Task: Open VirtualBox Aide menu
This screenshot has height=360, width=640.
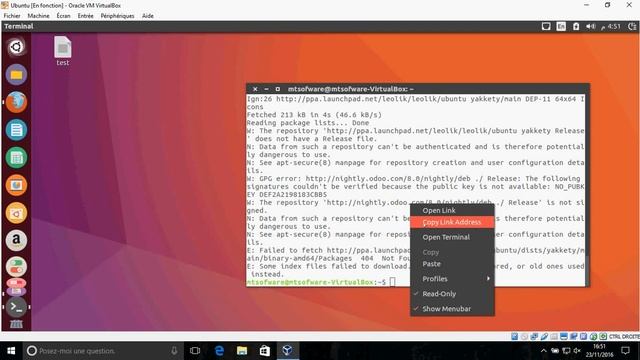Action: 148,16
